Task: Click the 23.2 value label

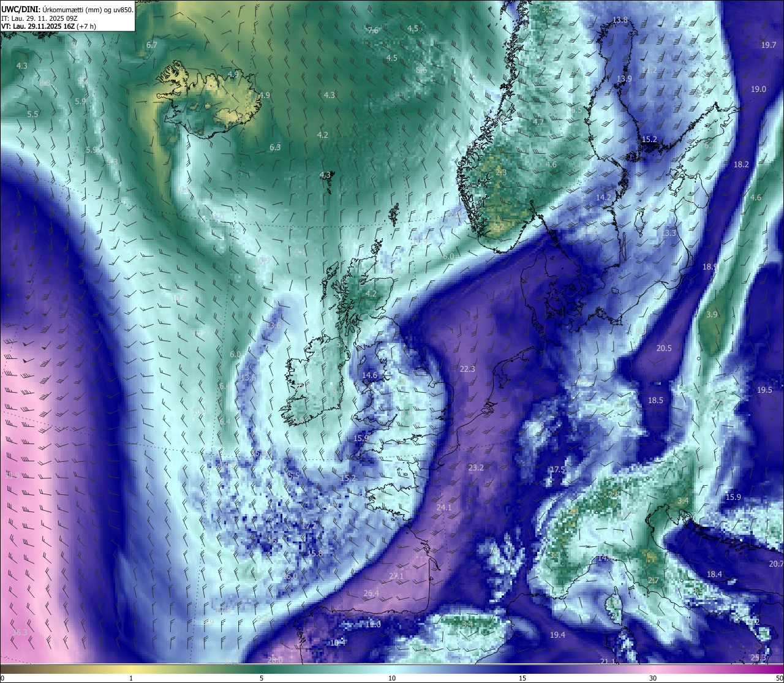Action: (476, 467)
